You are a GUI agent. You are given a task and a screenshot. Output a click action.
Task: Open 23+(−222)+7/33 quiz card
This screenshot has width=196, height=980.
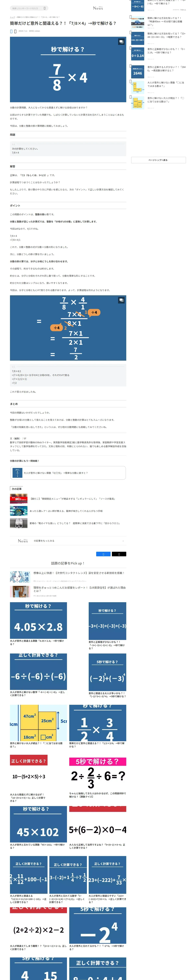click(x=107, y=880)
